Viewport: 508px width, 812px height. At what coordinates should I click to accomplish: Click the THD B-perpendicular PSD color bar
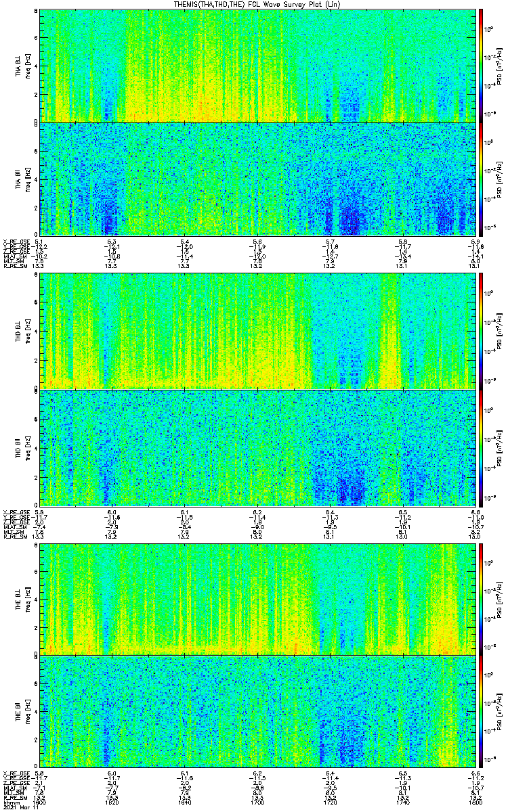click(x=481, y=330)
